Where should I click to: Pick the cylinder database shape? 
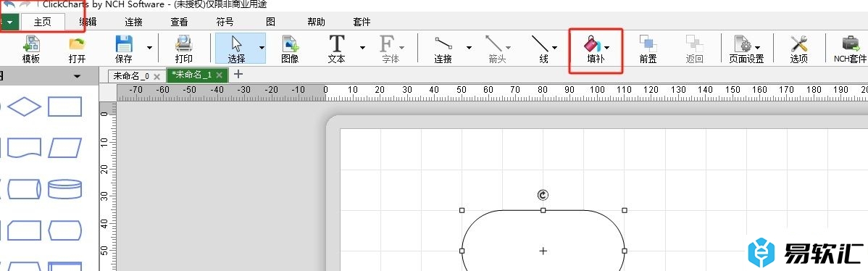point(64,189)
